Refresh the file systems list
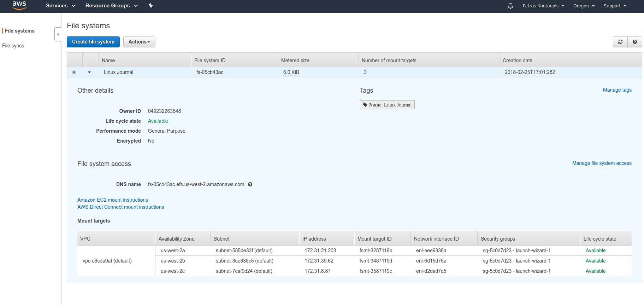 tap(620, 42)
